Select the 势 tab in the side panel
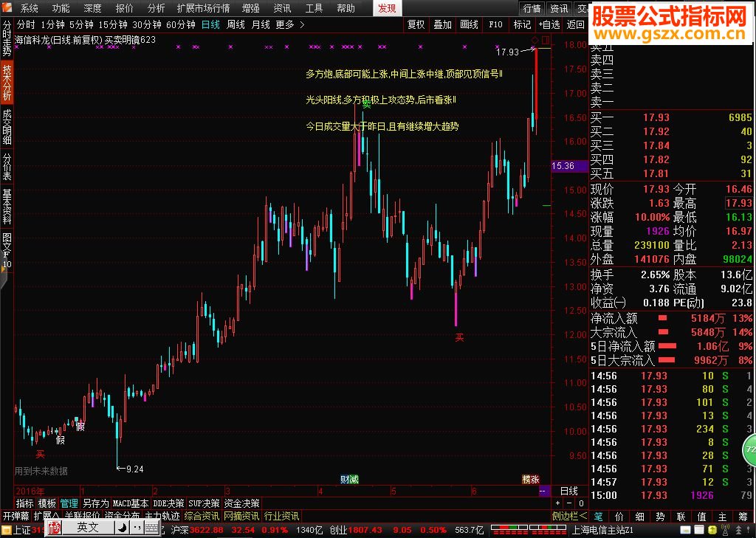The width and height of the screenshot is (756, 538). (x=660, y=517)
